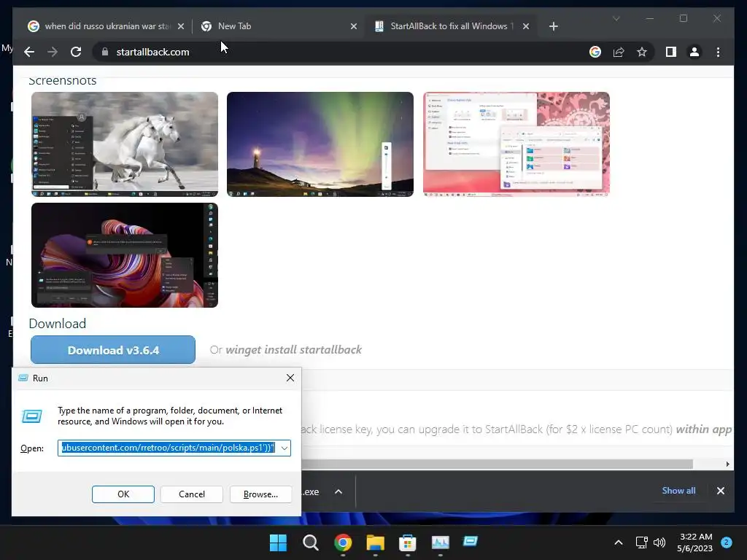The height and width of the screenshot is (560, 747).
Task: Open the Chrome side panel
Action: click(671, 52)
